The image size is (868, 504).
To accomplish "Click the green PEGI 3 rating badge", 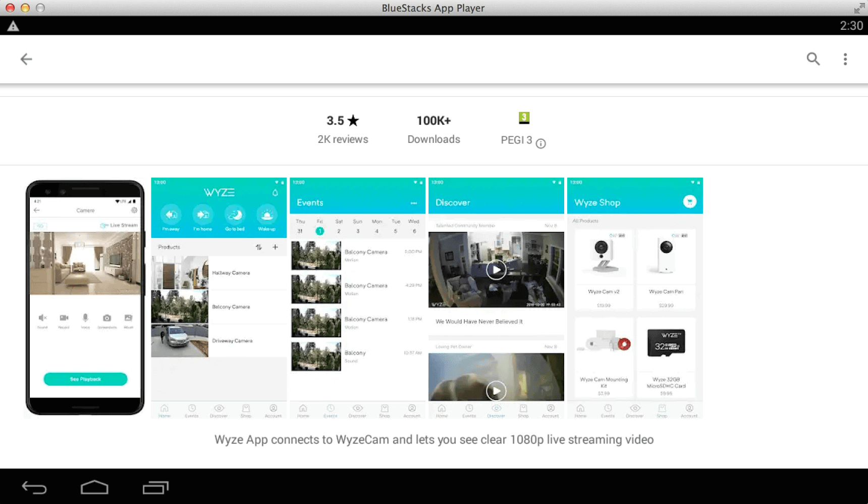I will pos(524,118).
